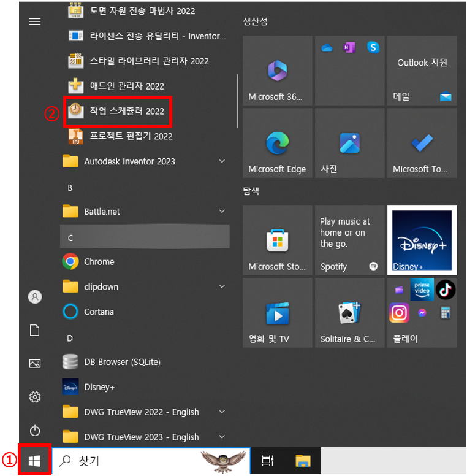Open Disney+ in the app list
Viewport: 467px width, 476px height.
(145, 386)
